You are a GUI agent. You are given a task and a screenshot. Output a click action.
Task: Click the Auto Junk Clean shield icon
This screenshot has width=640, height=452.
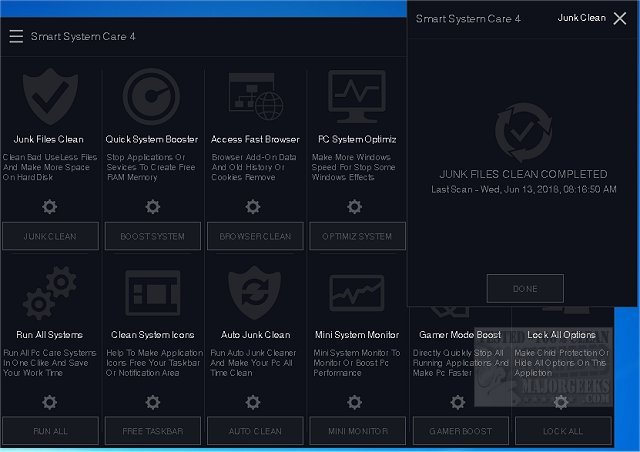(255, 292)
